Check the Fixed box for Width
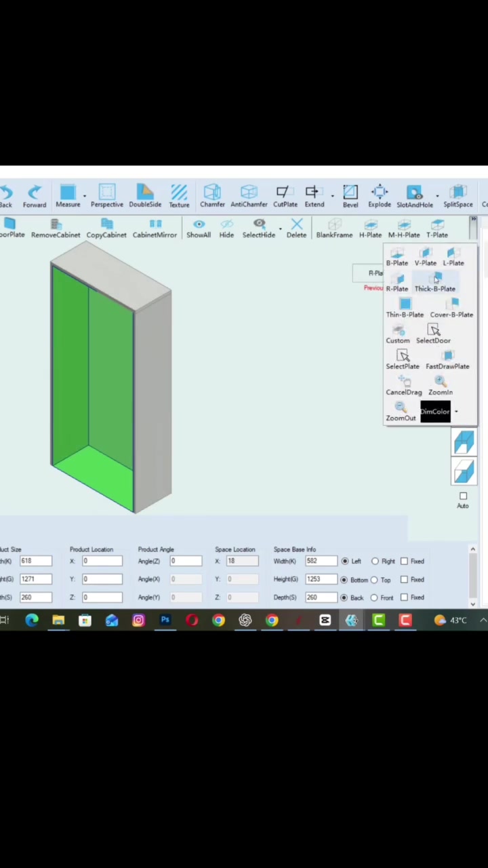 coord(405,561)
